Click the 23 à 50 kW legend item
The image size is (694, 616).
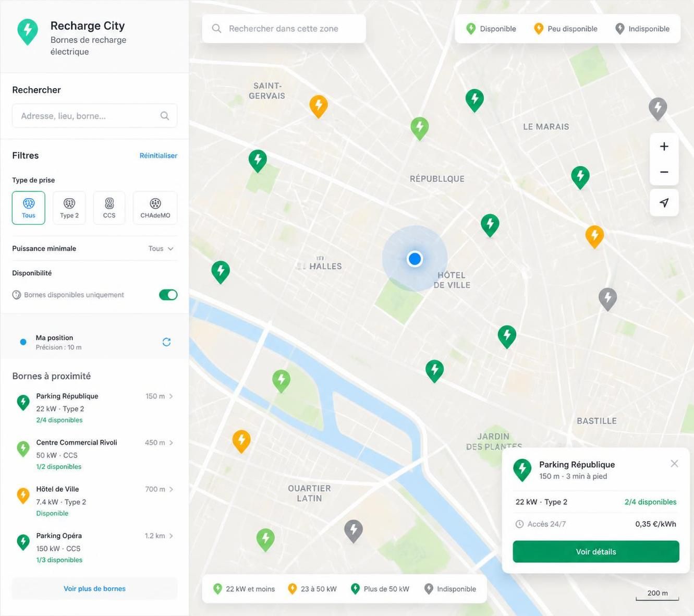[x=312, y=589]
